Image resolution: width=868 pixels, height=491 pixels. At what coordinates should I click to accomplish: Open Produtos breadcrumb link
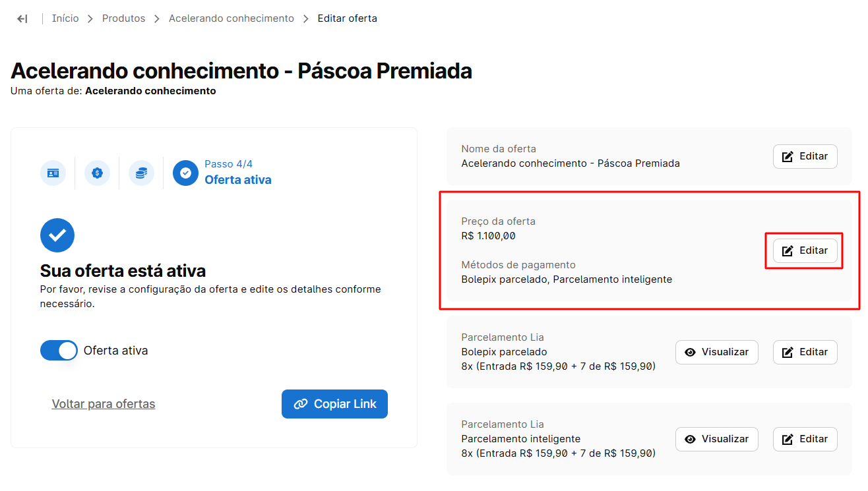123,18
